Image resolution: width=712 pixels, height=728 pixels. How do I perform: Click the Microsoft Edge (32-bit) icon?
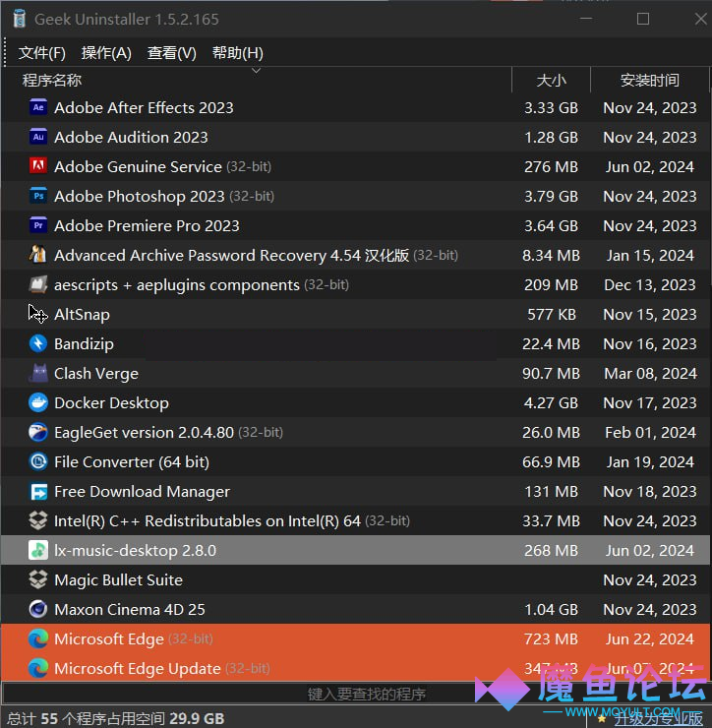pyautogui.click(x=38, y=638)
